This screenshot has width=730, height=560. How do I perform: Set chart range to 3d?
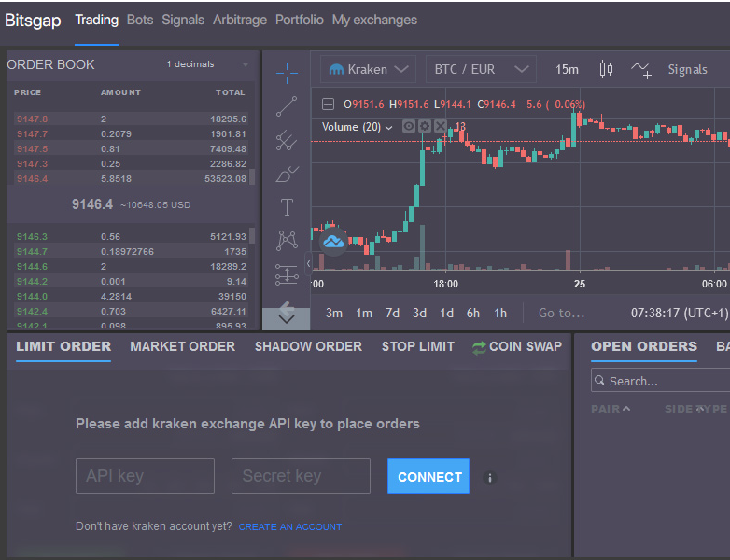point(419,314)
